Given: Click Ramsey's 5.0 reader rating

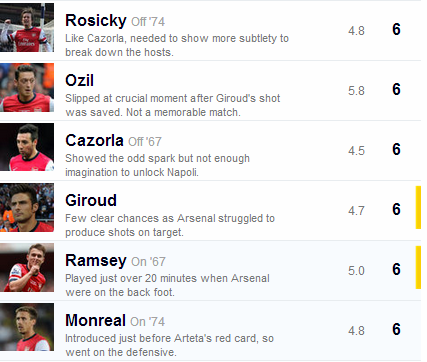Looking at the screenshot, I should tap(356, 270).
